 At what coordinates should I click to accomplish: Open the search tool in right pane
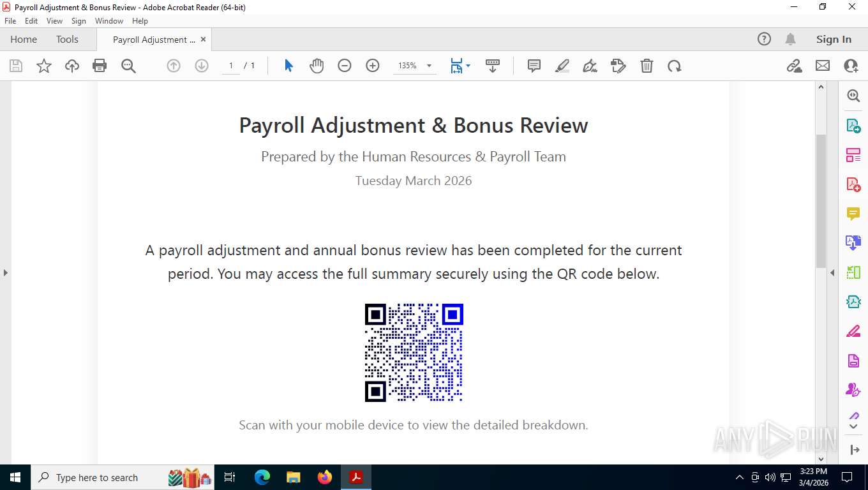point(853,96)
